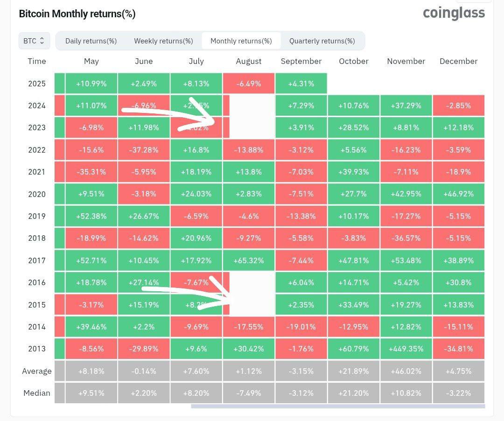Select the August column header

pos(249,61)
